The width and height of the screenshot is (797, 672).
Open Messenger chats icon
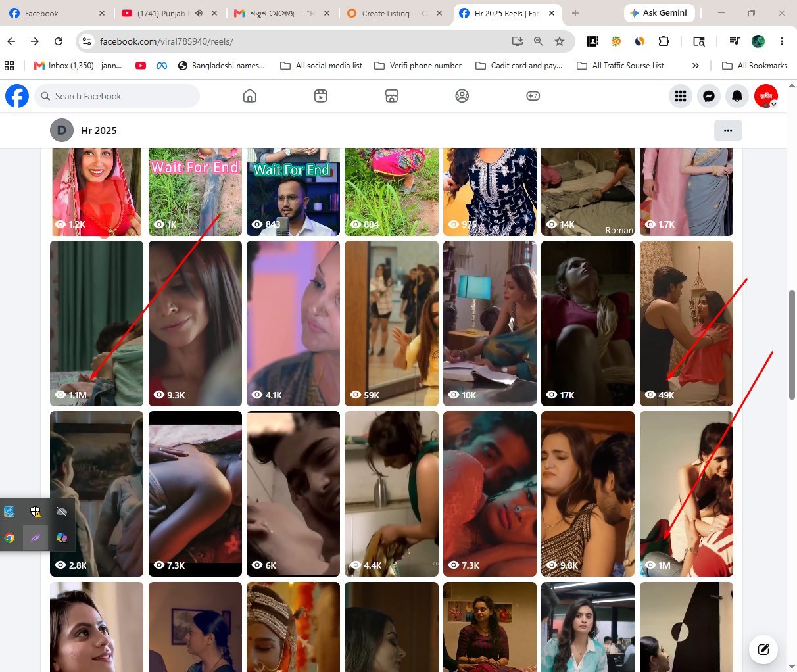pos(709,96)
